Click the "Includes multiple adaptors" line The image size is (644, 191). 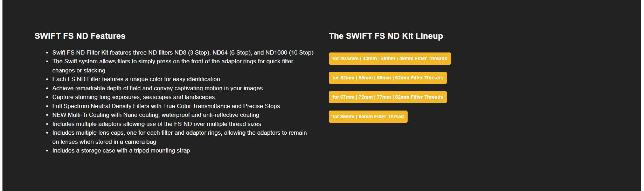tap(157, 124)
